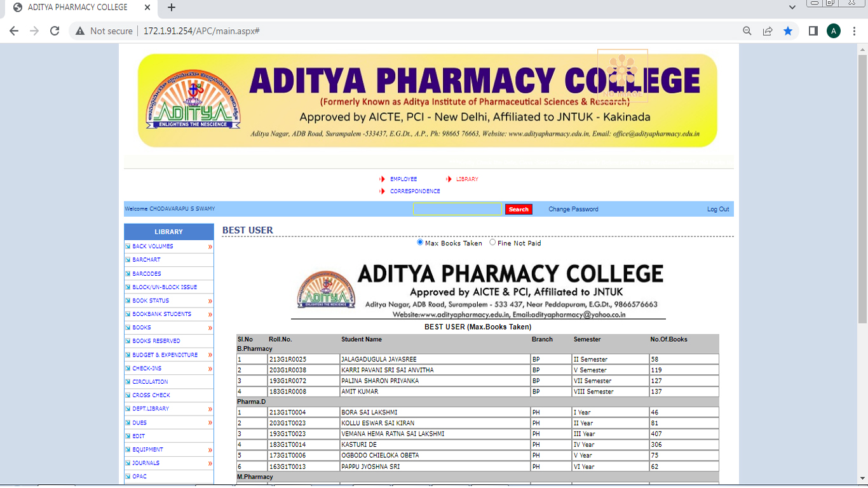Expand the CHECK-INS submenu arrow
The image size is (868, 488).
pos(210,369)
